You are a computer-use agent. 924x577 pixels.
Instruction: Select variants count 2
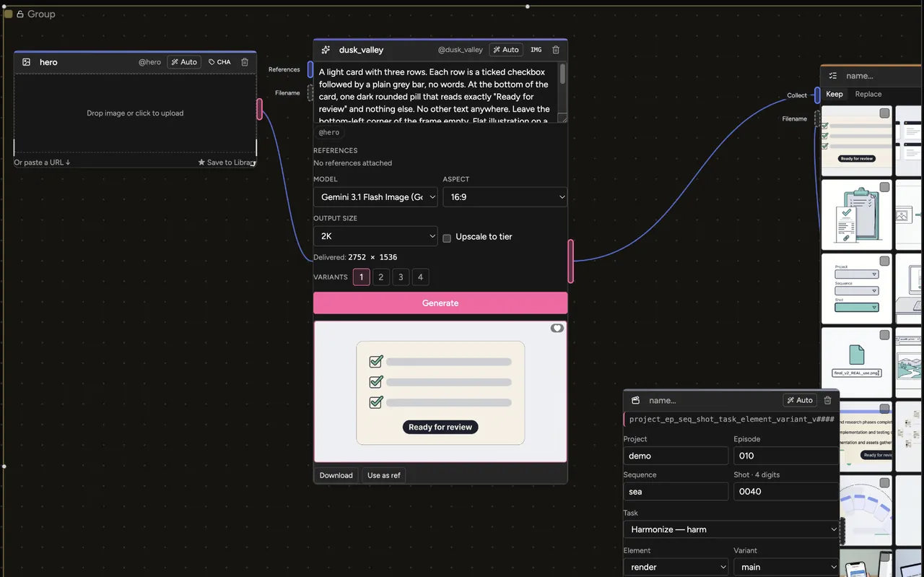(x=381, y=277)
